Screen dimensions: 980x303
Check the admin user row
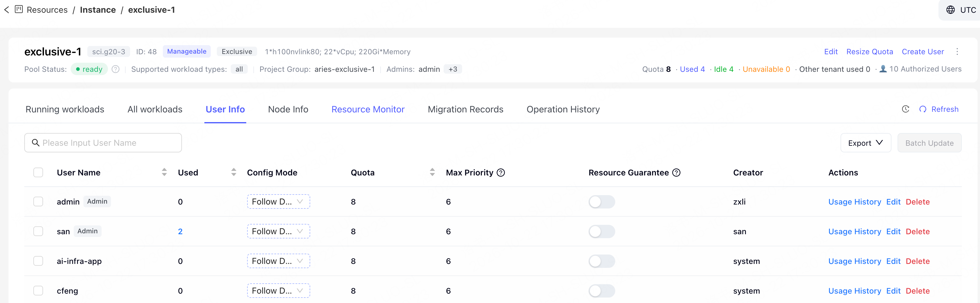(38, 201)
